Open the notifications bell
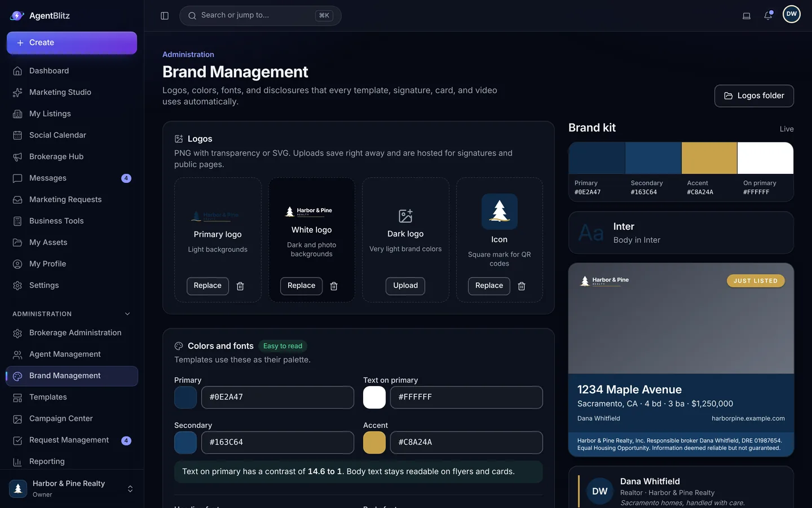This screenshot has width=812, height=508. click(x=768, y=15)
